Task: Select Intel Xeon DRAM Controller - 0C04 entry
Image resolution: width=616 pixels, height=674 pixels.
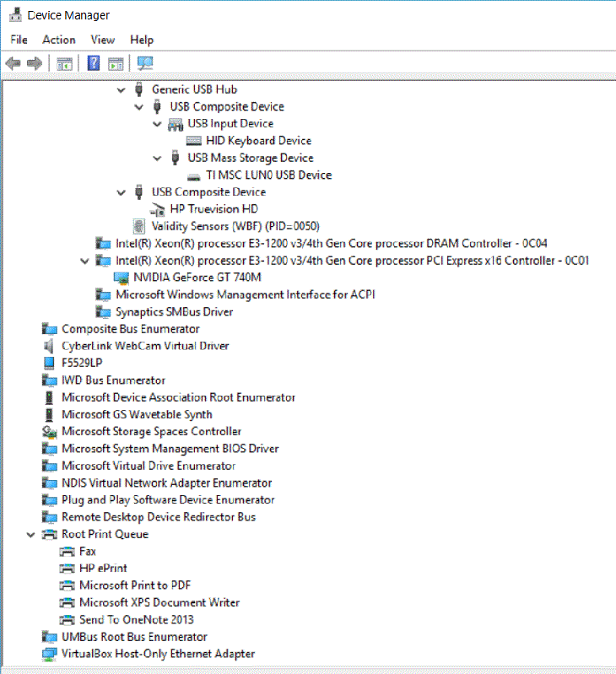Action: coord(332,243)
